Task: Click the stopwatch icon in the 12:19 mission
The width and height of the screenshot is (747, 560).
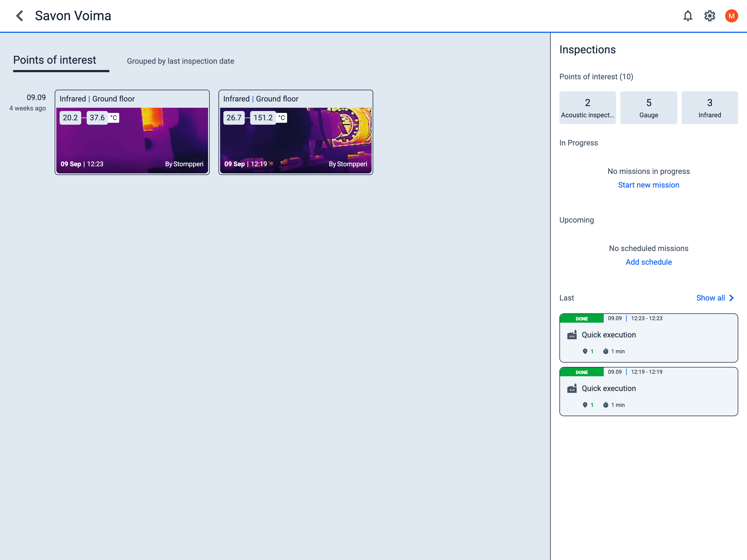Action: [606, 405]
